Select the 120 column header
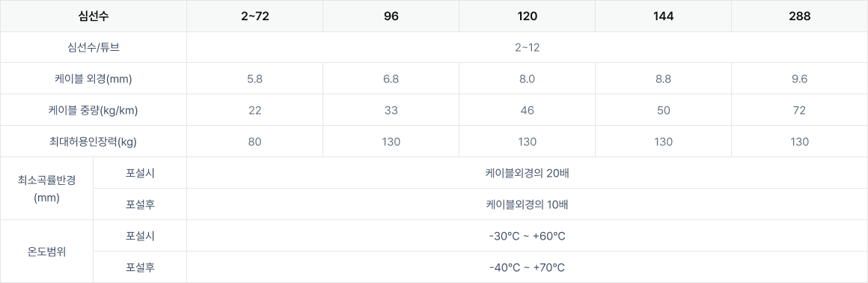The height and width of the screenshot is (283, 868). (527, 16)
